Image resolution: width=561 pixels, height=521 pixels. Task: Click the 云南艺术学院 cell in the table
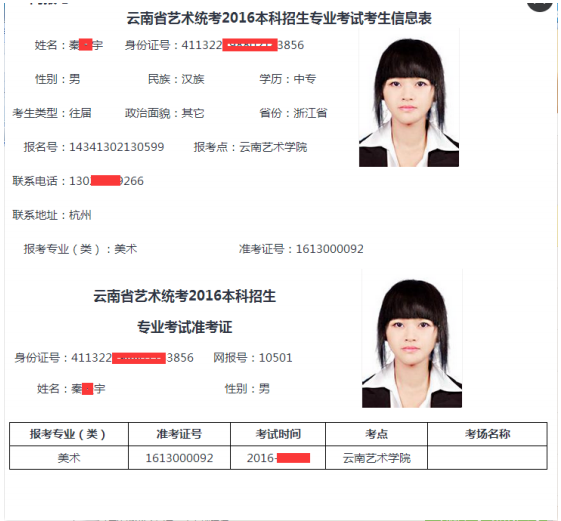click(376, 458)
